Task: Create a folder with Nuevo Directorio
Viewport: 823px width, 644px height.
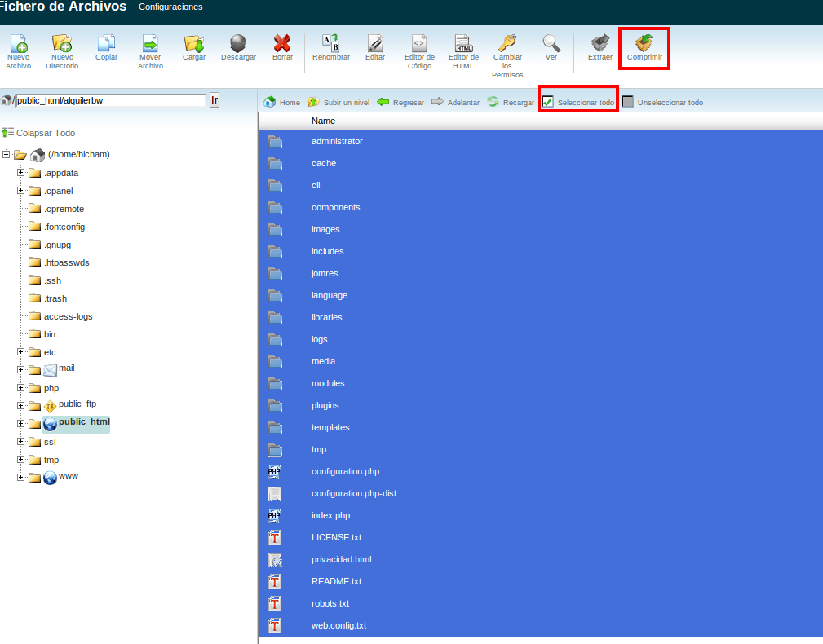Action: point(62,43)
